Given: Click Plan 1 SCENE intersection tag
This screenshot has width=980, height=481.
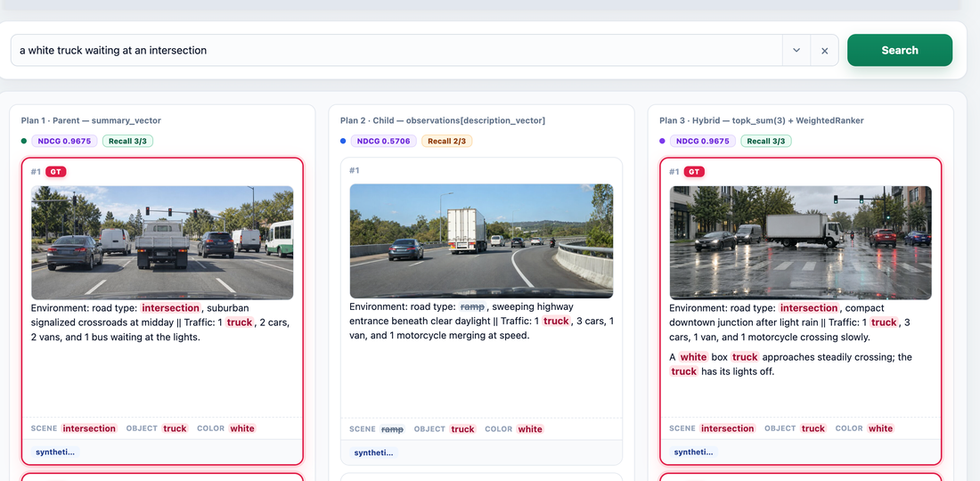Looking at the screenshot, I should [89, 428].
